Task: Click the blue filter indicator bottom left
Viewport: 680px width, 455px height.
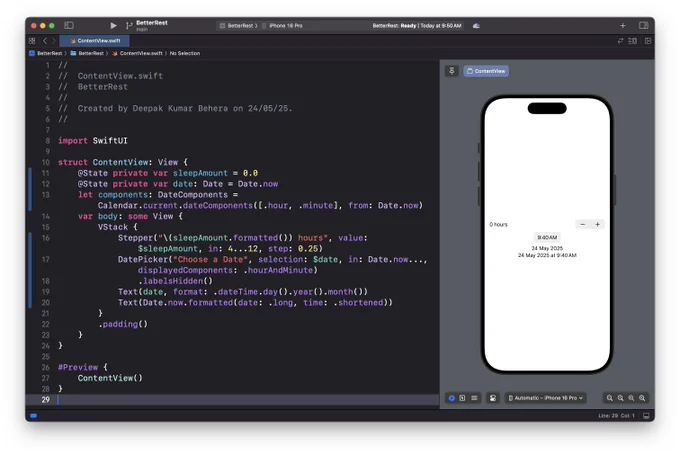Action: point(33,416)
